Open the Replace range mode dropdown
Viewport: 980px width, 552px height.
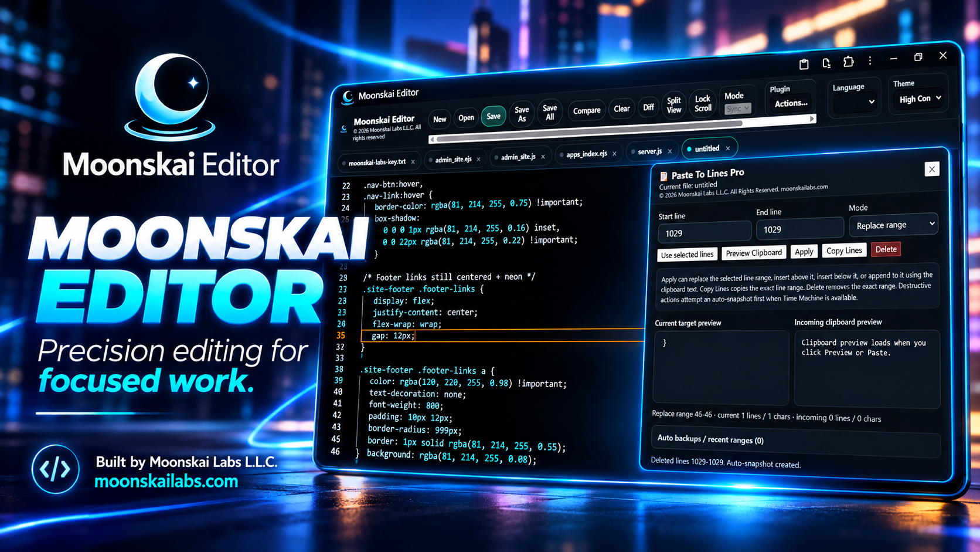[894, 225]
